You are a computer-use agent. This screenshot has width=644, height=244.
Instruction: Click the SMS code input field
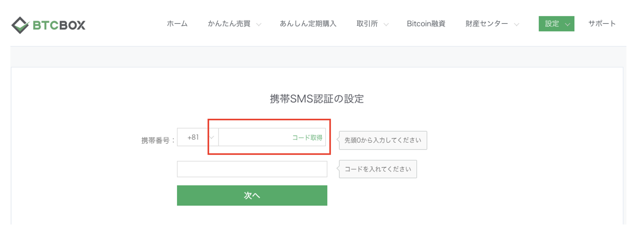(x=252, y=169)
